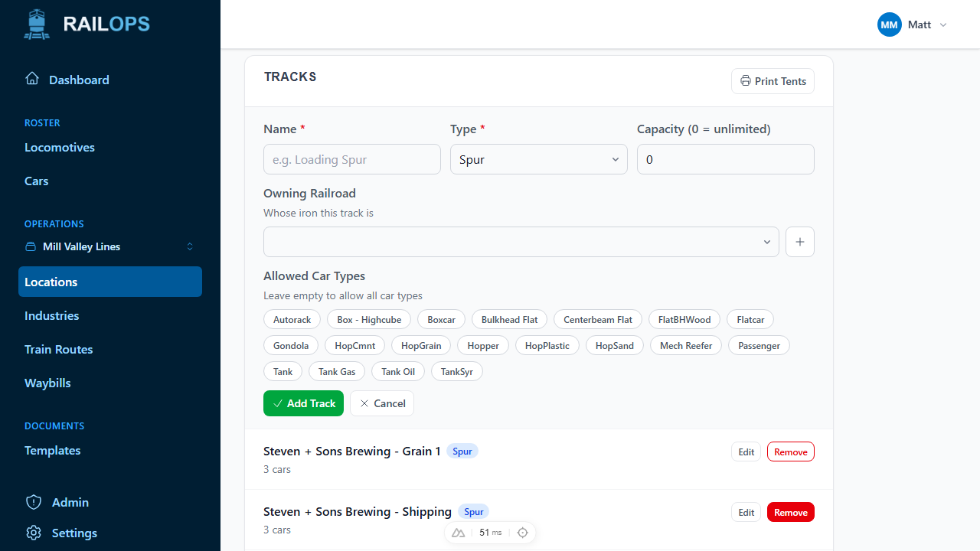Toggle the TankSyr car type chip
This screenshot has width=980, height=551.
(457, 372)
